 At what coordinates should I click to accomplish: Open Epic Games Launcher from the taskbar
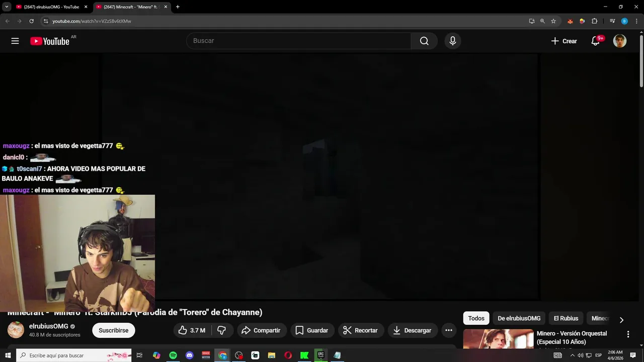point(320,355)
